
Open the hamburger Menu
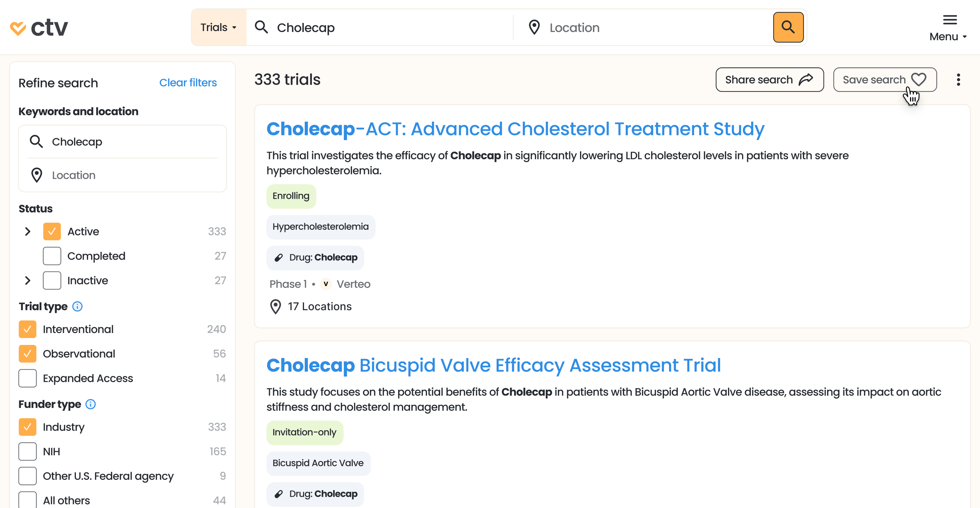pos(949,27)
